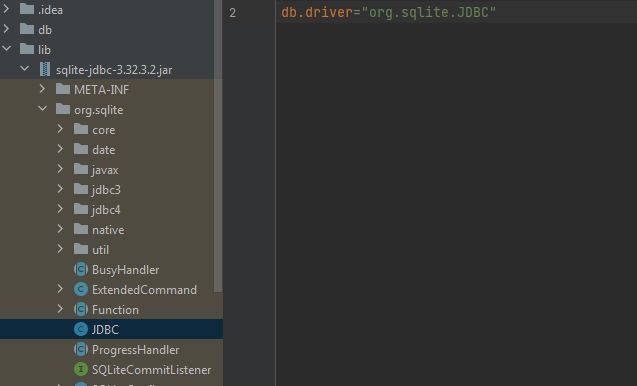Select the jdbc4 package name
This screenshot has height=386, width=637.
point(106,210)
